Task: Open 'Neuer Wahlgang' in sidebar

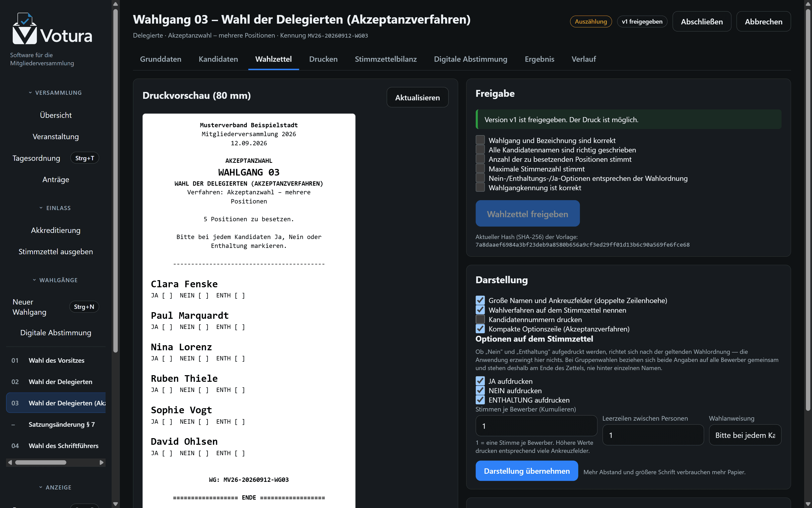Action: point(56,307)
